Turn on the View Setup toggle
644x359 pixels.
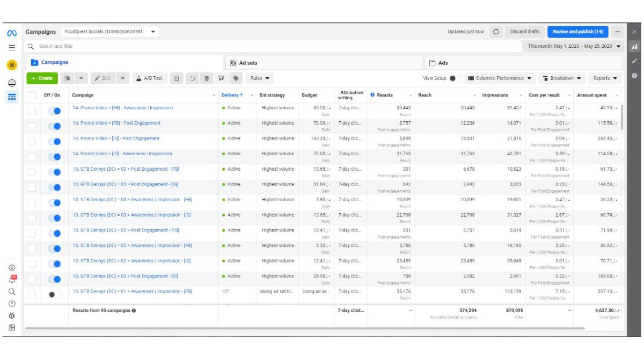pyautogui.click(x=455, y=78)
